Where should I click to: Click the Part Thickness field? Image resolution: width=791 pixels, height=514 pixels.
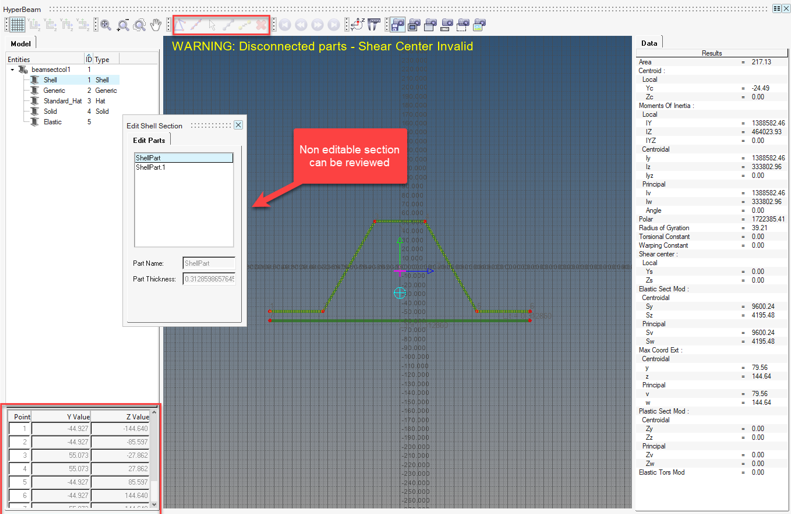click(209, 279)
